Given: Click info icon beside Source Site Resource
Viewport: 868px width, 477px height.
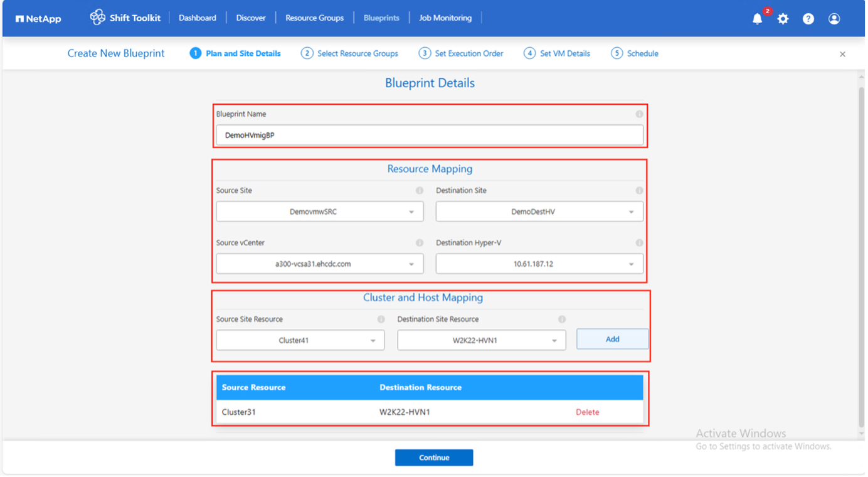Looking at the screenshot, I should [x=381, y=319].
